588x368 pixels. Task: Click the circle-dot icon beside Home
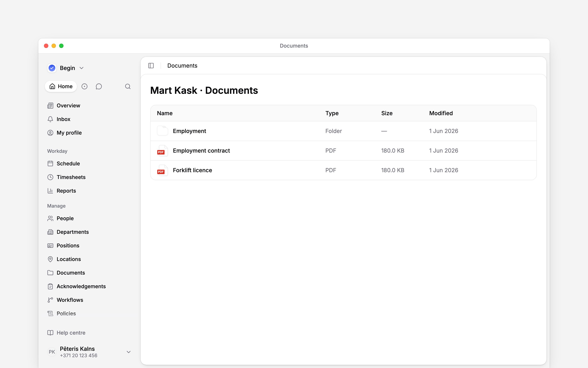[x=84, y=86]
